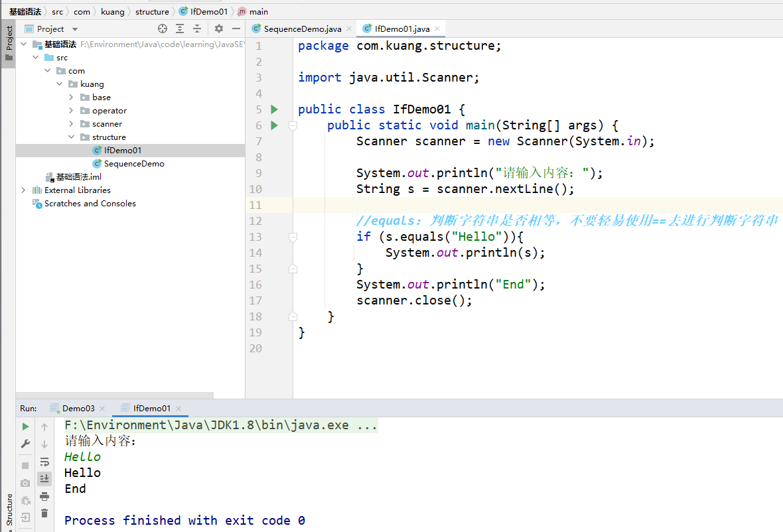The height and width of the screenshot is (532, 783).
Task: Fold the if block at line 13
Action: pos(293,237)
